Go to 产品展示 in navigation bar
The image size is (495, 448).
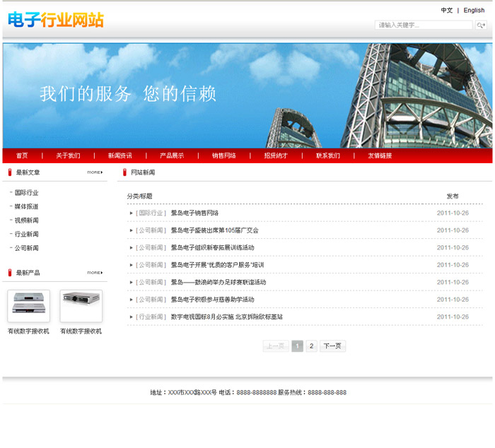172,155
